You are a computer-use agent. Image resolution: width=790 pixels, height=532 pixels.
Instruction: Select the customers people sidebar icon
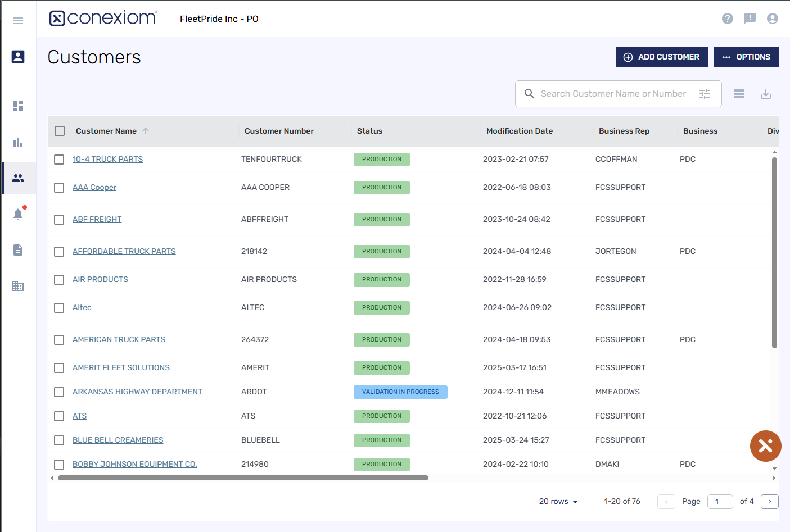click(18, 178)
